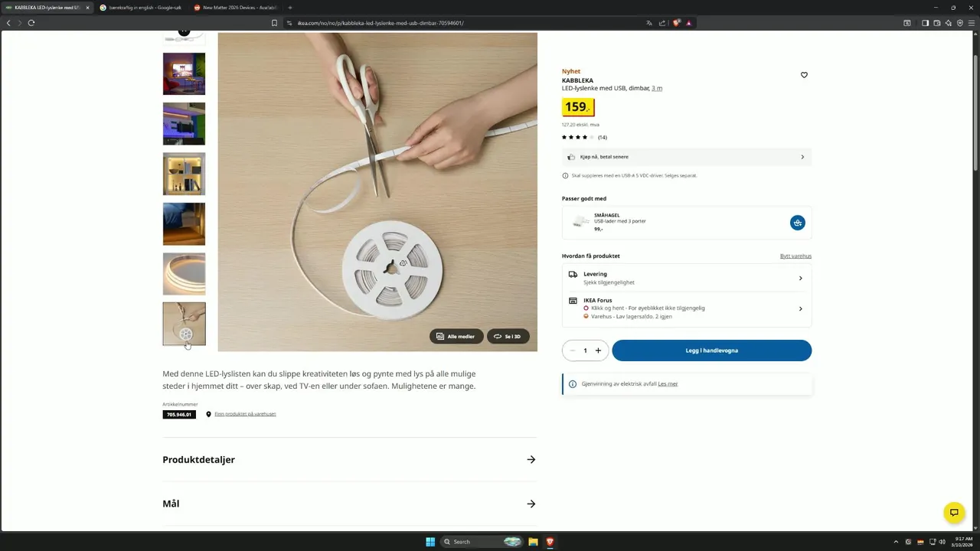
Task: Open Brave Leo AI icon
Action: point(948,23)
